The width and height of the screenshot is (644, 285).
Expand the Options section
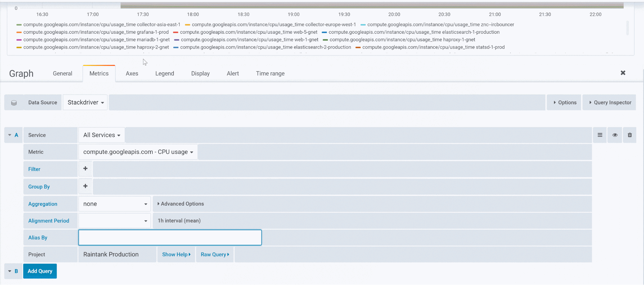(x=564, y=102)
